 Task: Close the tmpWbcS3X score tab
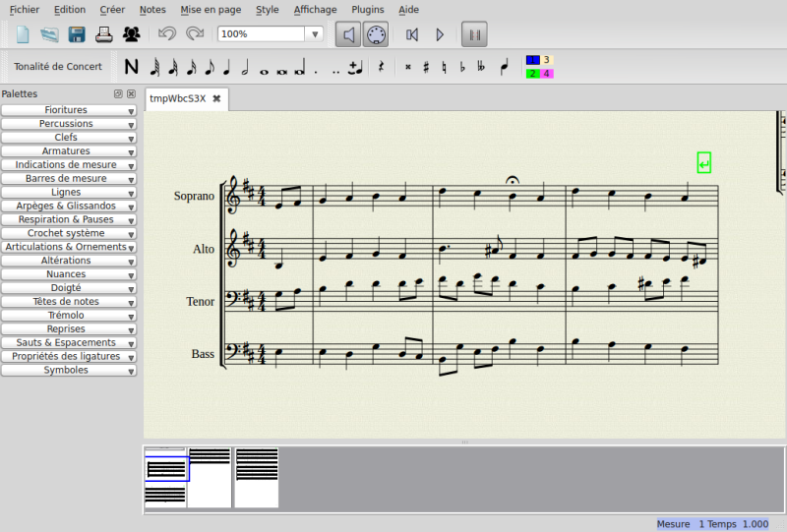coord(216,98)
